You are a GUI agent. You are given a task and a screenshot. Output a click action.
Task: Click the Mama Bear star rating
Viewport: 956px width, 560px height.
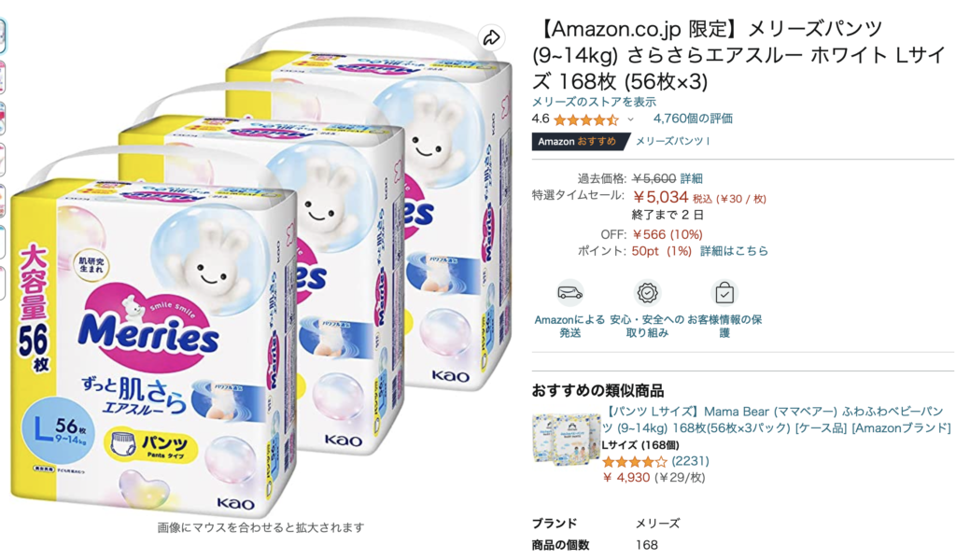(635, 462)
